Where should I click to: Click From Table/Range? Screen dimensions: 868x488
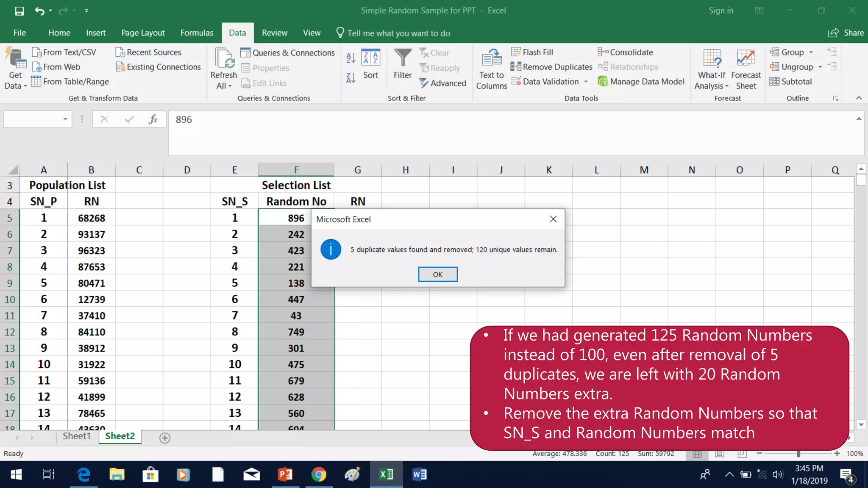[x=70, y=81]
